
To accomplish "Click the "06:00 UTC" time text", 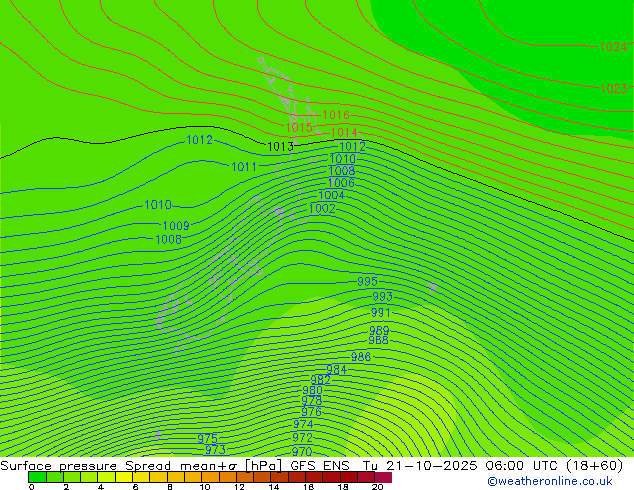I will point(520,466).
